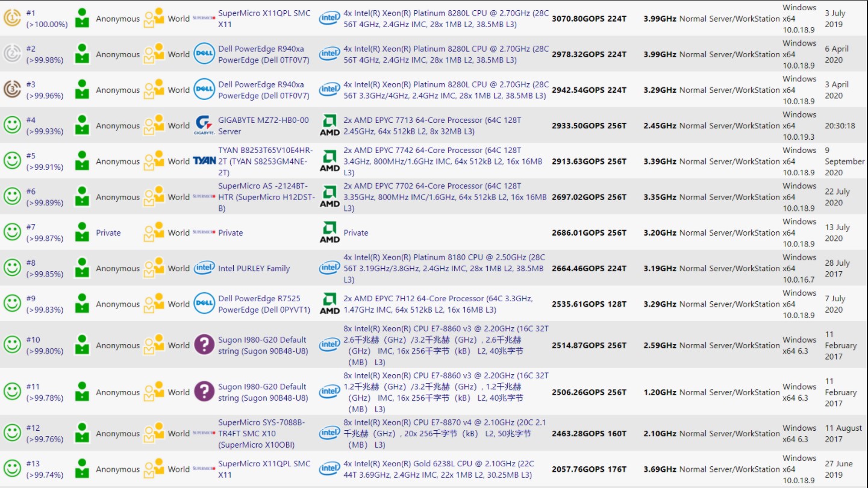
Task: Open the Xeon E7-8870 v4 CPU link
Action: pyautogui.click(x=445, y=433)
